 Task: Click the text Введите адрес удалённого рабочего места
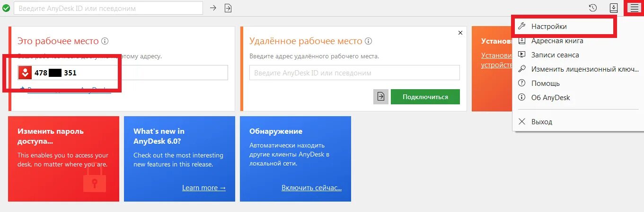(x=314, y=56)
